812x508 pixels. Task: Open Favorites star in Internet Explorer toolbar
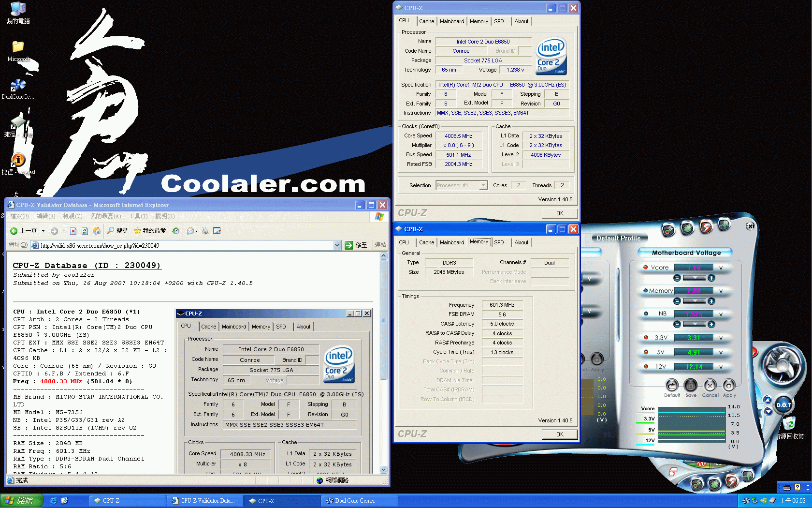click(150, 231)
